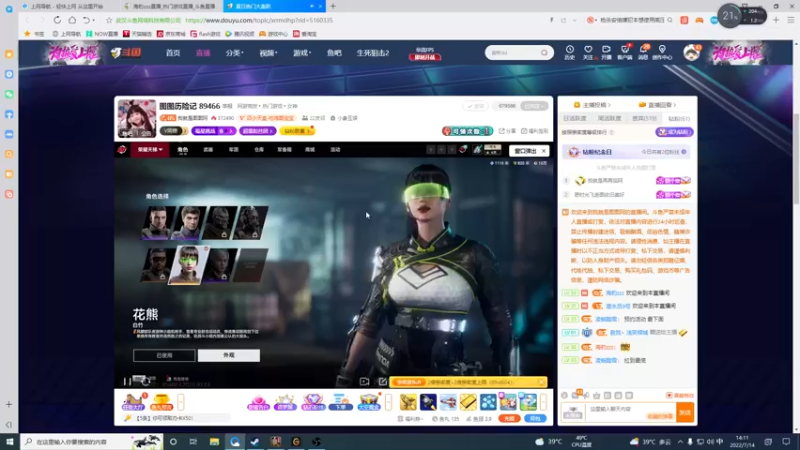This screenshot has height=450, width=800.
Task: Expand the 游戏 games dropdown in navigation
Action: [x=302, y=53]
